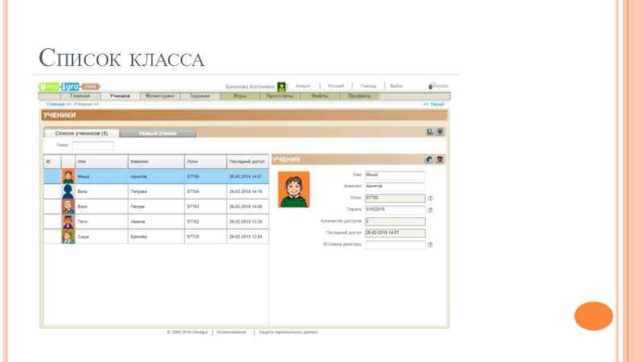Click the Назад back link
This screenshot has height=362, width=644.
click(x=434, y=105)
